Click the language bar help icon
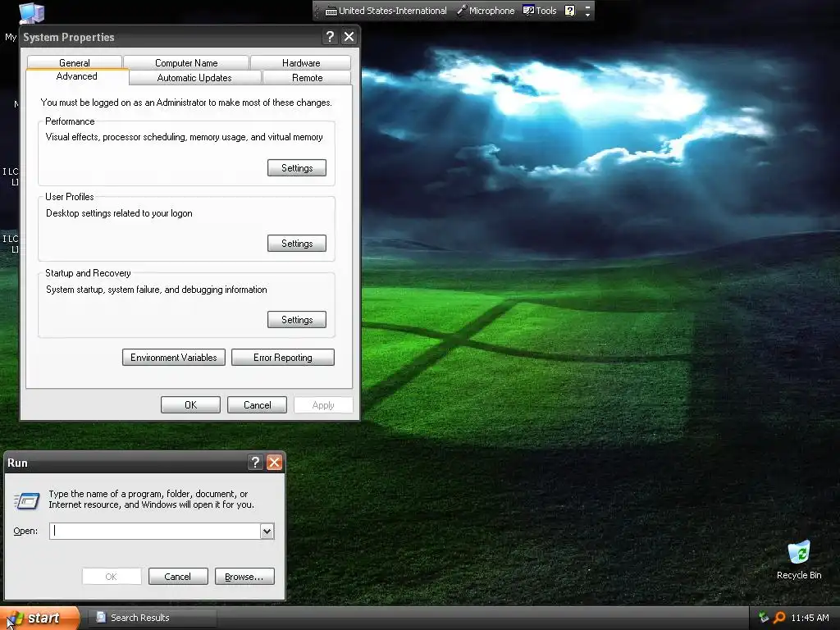840x630 pixels. tap(570, 11)
